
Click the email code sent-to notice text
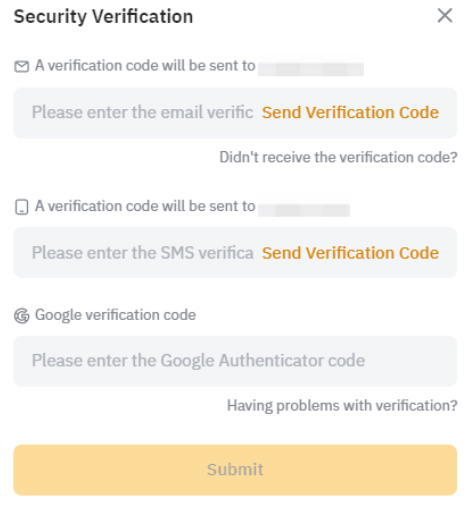point(145,65)
